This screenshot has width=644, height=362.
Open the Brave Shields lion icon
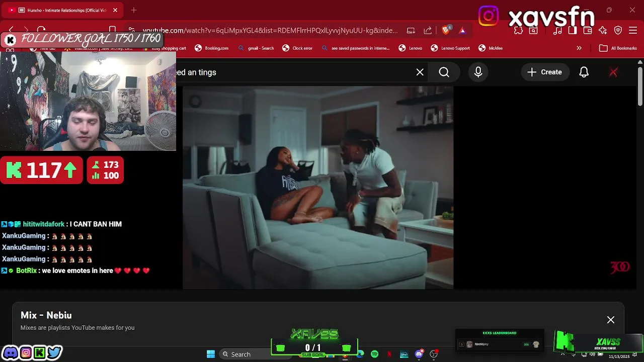[446, 30]
